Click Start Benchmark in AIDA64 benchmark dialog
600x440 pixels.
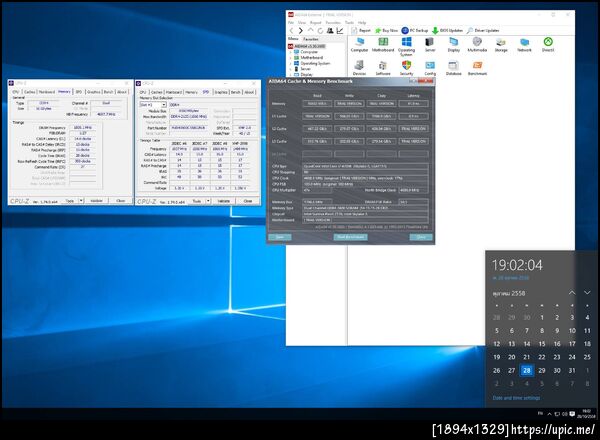(x=351, y=237)
